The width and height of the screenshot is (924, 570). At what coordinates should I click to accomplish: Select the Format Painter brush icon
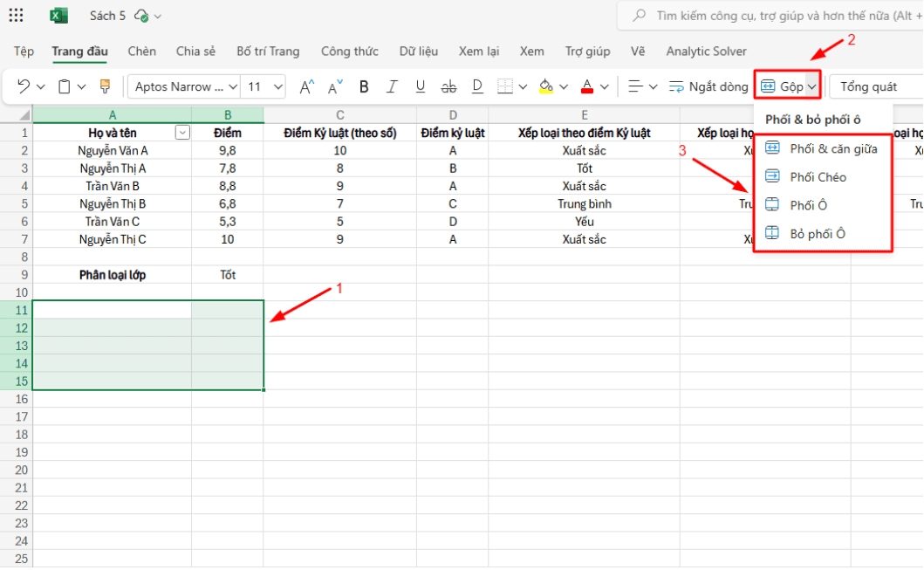click(105, 86)
